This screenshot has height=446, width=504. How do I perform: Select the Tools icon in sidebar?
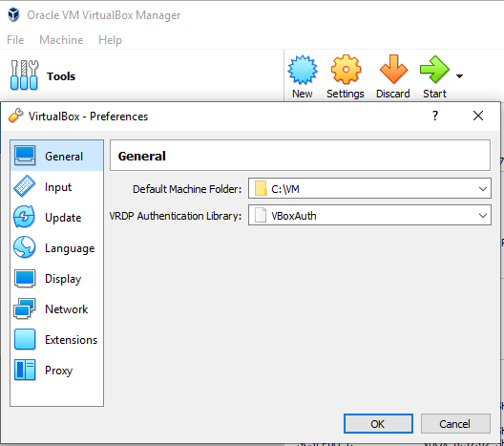[24, 75]
